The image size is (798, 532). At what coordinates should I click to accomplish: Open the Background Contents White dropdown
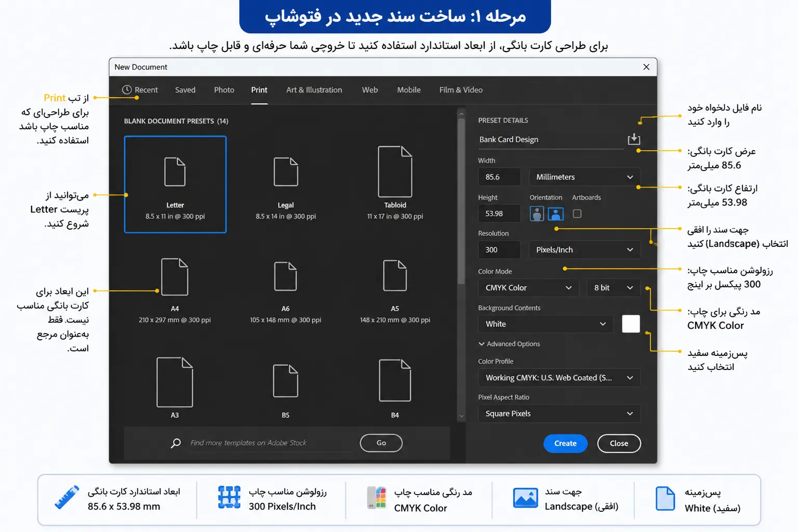pyautogui.click(x=546, y=324)
